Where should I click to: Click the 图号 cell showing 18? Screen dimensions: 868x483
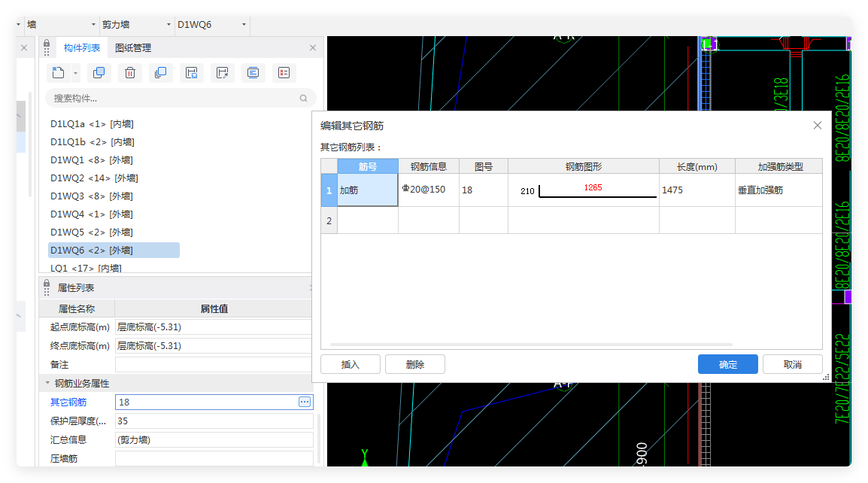tap(484, 190)
